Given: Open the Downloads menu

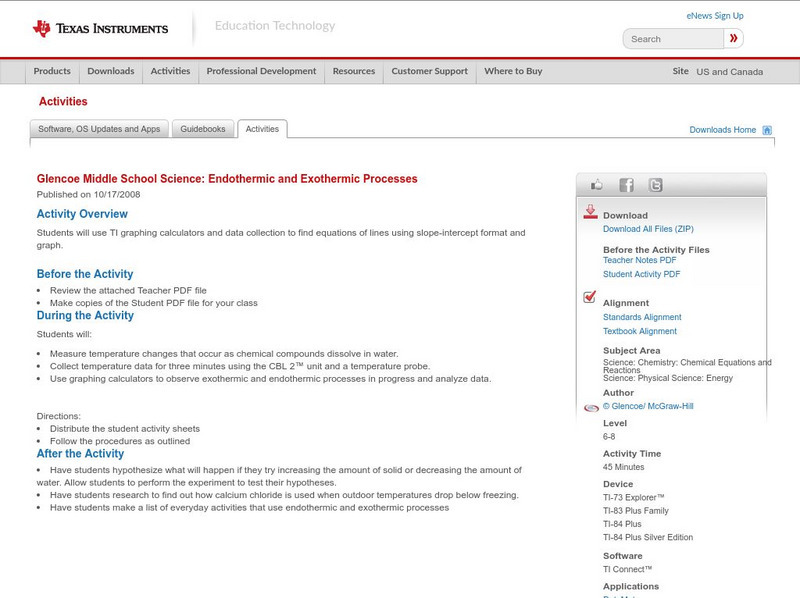Looking at the screenshot, I should coord(111,71).
